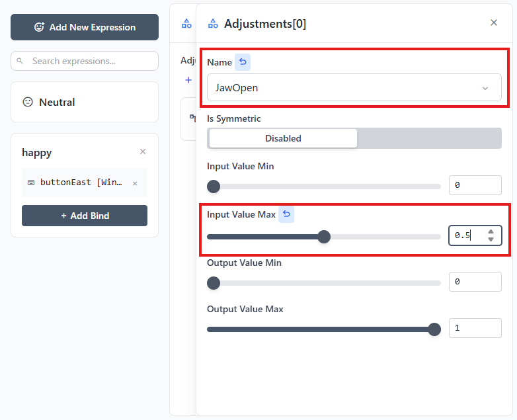This screenshot has width=517, height=420.
Task: Click the plus icon in the background panel
Action: click(188, 80)
